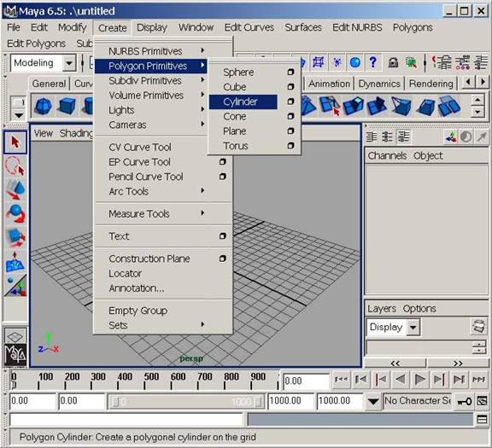The height and width of the screenshot is (448, 492).
Task: Click the separated faces shelf icon
Action: (x=449, y=107)
